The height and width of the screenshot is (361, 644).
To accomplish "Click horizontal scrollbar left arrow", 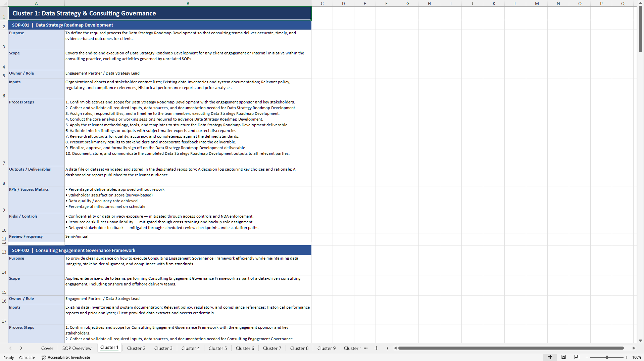I will coord(395,348).
